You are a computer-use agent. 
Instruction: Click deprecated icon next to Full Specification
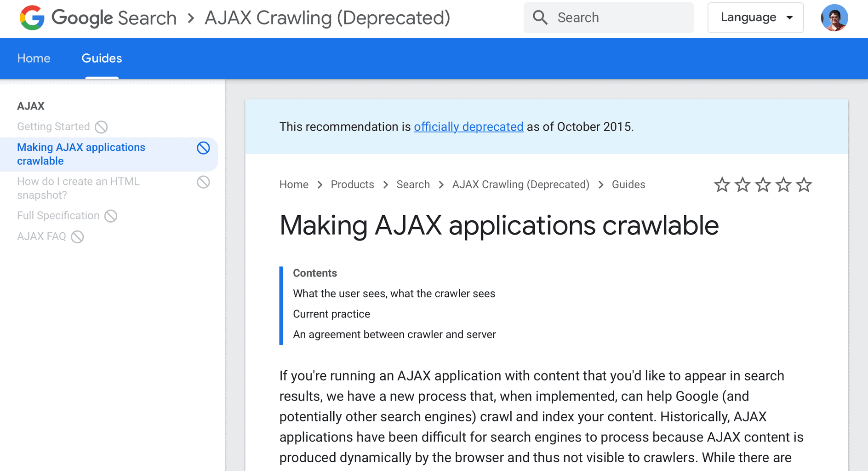[111, 216]
